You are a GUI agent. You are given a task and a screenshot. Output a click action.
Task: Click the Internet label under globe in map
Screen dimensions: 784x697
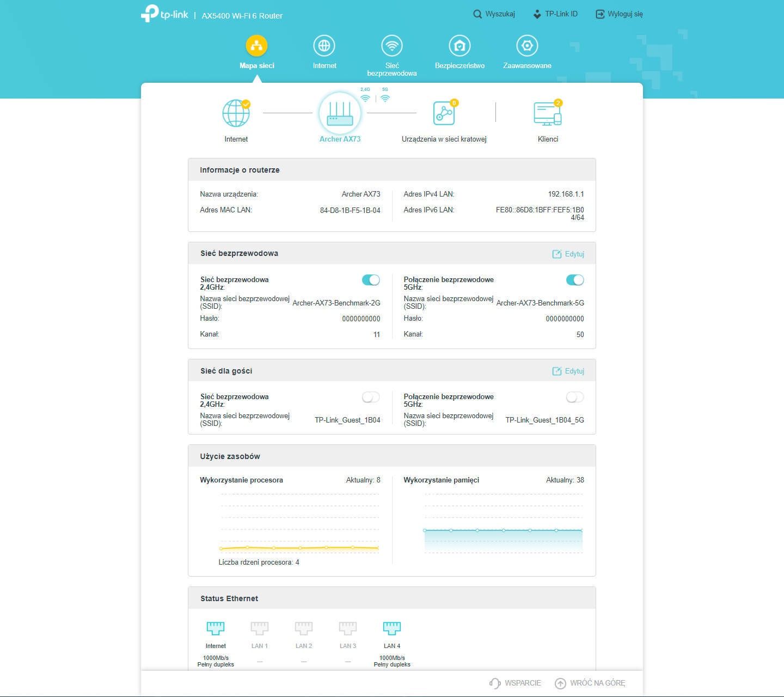236,139
